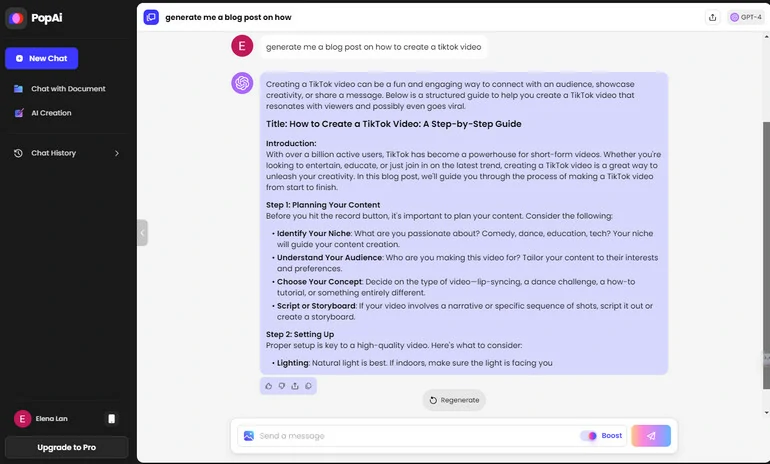Click the 'Introduction:' heading

pyautogui.click(x=291, y=144)
